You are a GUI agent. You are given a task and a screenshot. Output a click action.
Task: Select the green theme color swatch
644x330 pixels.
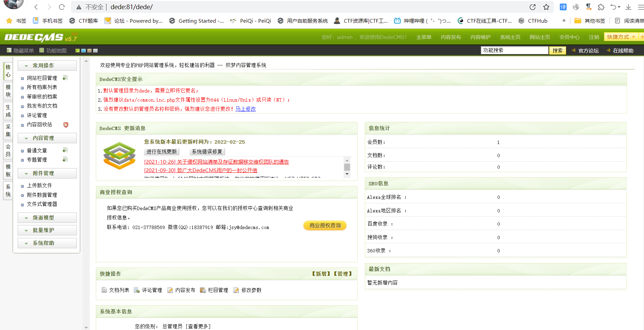pos(78,50)
